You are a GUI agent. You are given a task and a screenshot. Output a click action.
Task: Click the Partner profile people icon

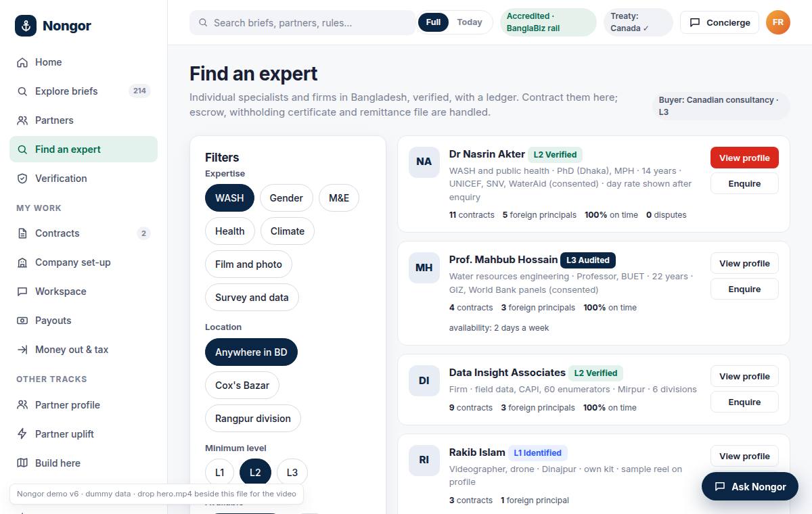tap(22, 405)
